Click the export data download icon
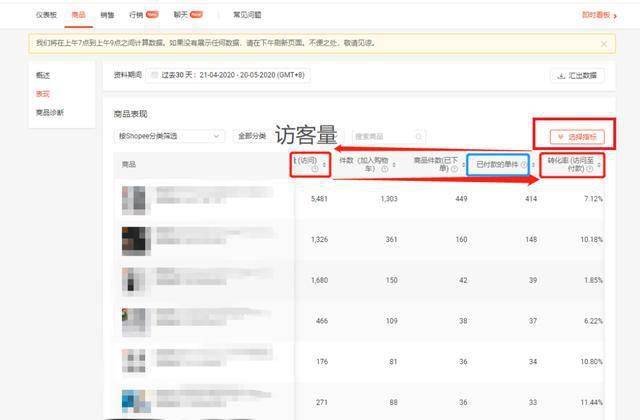Screen dimensions: 640x420 tap(562, 76)
